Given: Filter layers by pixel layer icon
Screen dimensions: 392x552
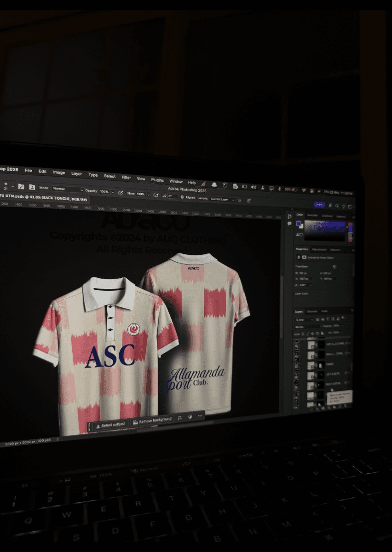Looking at the screenshot, I should 317,319.
